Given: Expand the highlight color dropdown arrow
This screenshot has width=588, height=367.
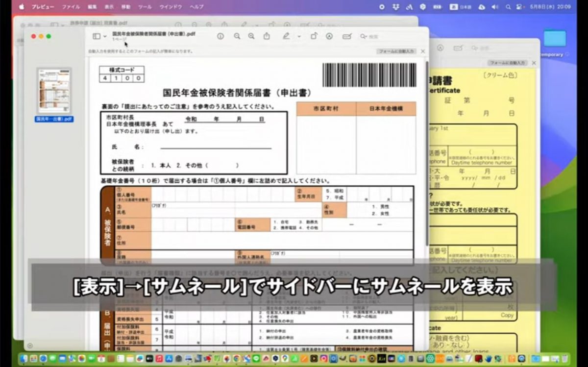Looking at the screenshot, I should tap(299, 36).
